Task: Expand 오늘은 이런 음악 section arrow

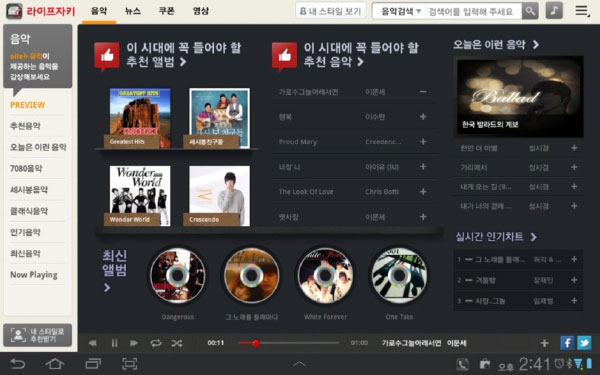Action: (536, 45)
